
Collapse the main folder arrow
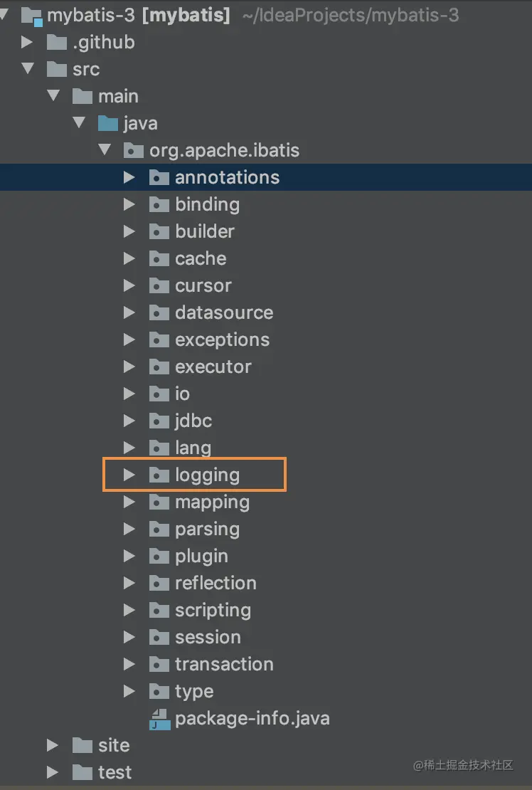[x=53, y=96]
